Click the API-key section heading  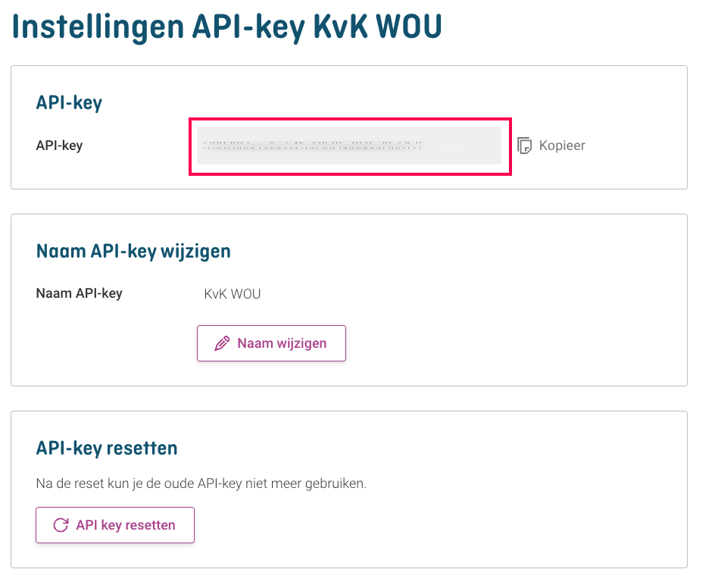pos(69,102)
